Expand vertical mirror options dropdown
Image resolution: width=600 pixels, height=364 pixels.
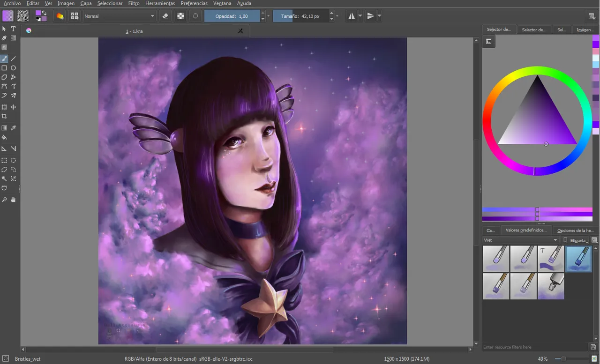pyautogui.click(x=379, y=16)
